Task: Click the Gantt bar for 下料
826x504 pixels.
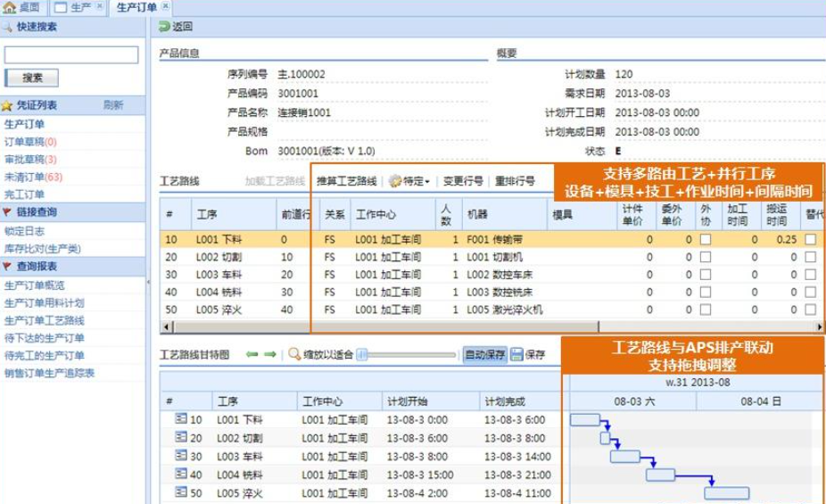Action: click(585, 420)
